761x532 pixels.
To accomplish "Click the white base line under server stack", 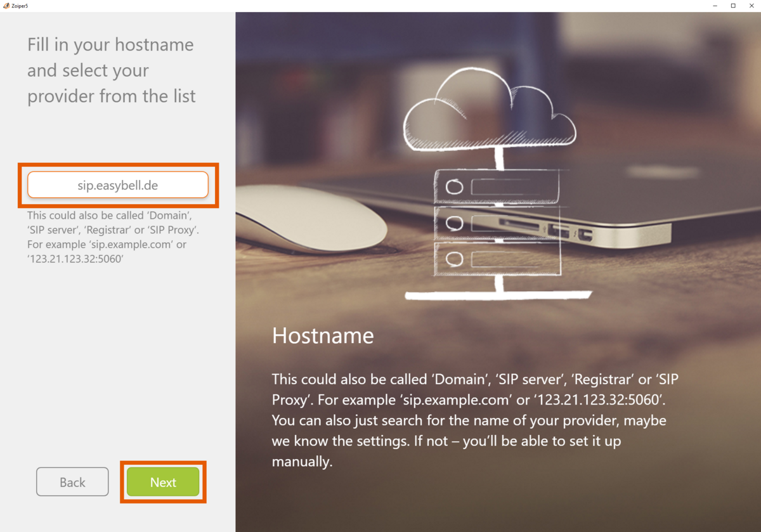I will [498, 295].
